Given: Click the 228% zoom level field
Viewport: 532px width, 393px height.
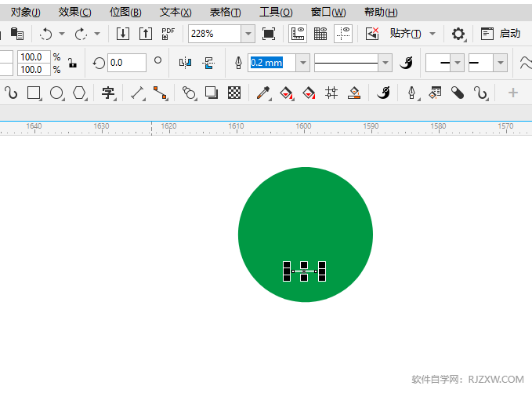Looking at the screenshot, I should (x=215, y=34).
